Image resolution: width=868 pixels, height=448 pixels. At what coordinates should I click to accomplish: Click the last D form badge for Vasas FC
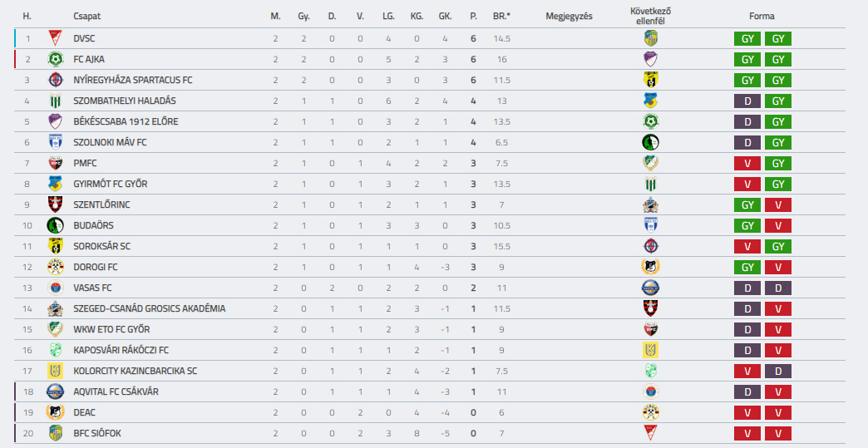pyautogui.click(x=778, y=288)
